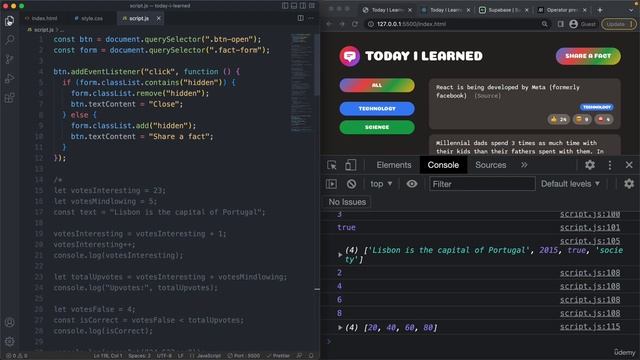The width and height of the screenshot is (640, 360).
Task: Open the (Source) link of React fact
Action: (487, 96)
